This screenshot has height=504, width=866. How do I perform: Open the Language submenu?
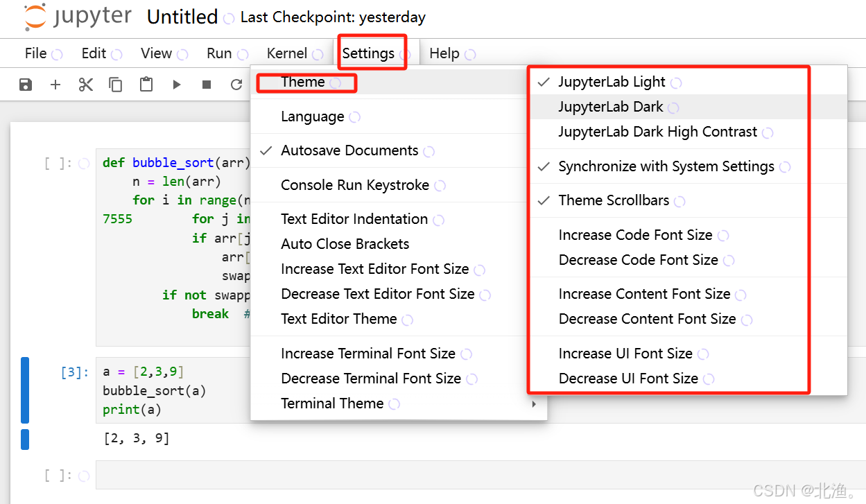tap(399, 116)
